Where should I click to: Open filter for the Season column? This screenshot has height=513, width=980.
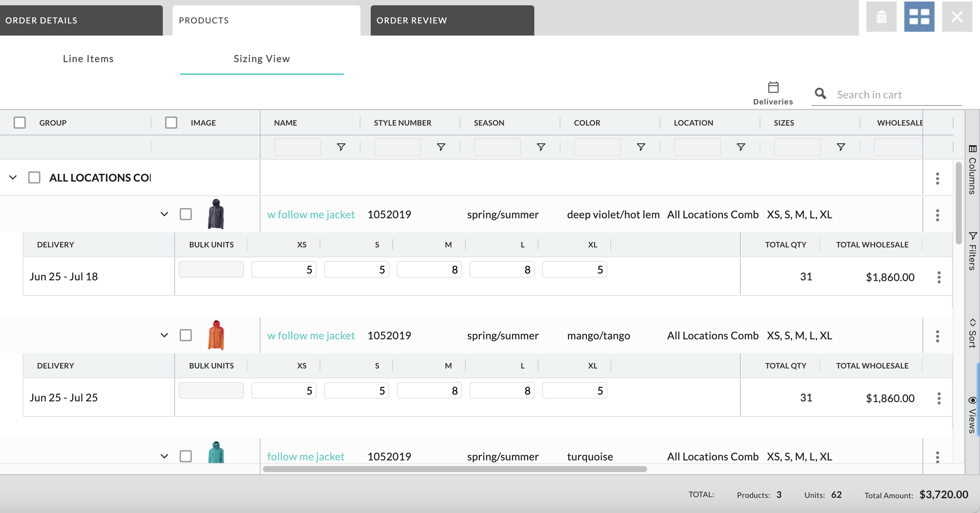(x=541, y=147)
